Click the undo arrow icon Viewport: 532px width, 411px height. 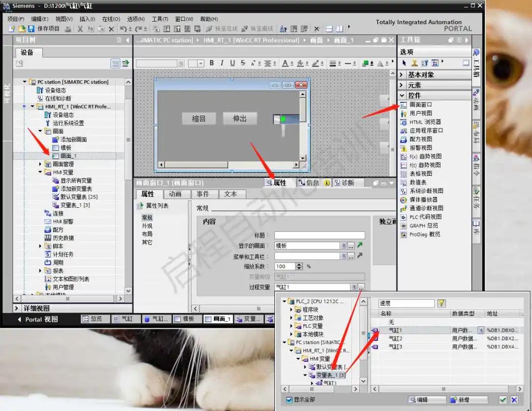(124, 29)
